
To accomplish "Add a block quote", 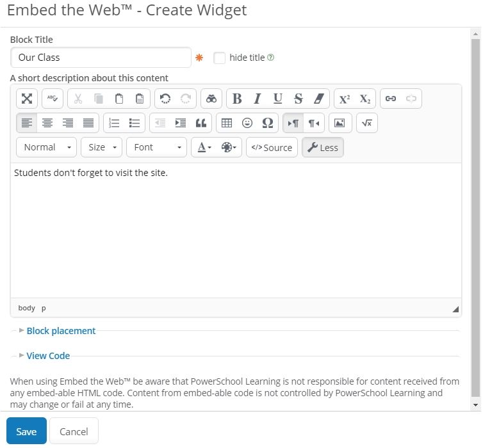I will (x=201, y=123).
